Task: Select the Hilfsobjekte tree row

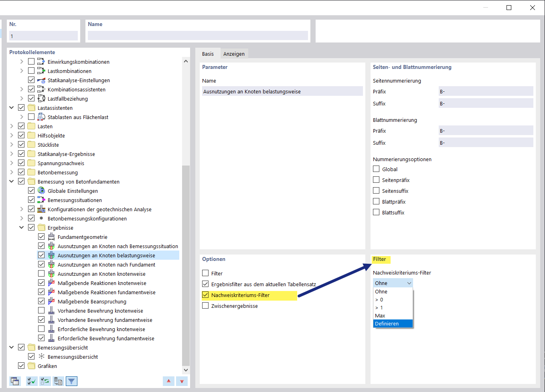Action: [51, 135]
